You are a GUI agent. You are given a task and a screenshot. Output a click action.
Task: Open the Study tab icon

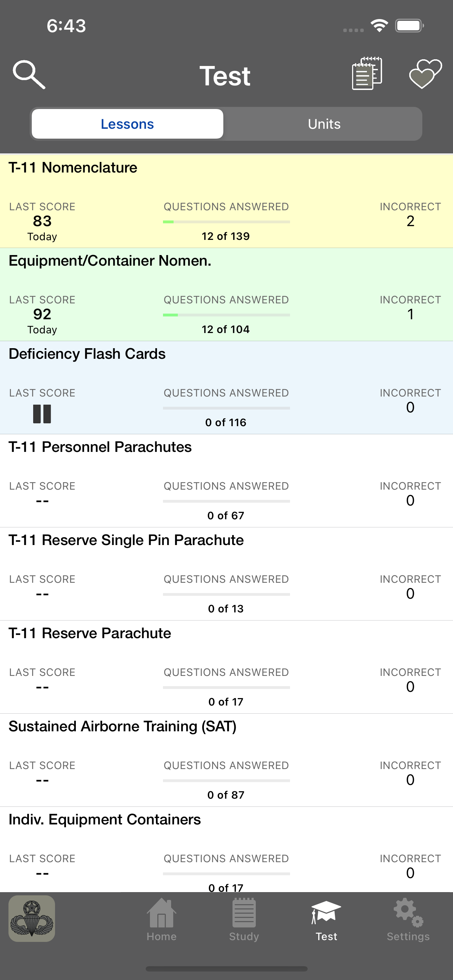click(x=244, y=913)
